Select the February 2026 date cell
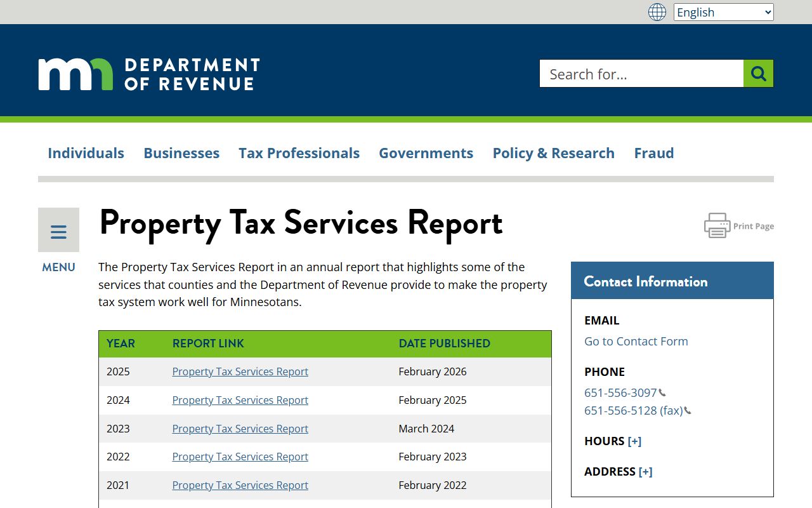Screen dimensions: 812x508 (432, 371)
